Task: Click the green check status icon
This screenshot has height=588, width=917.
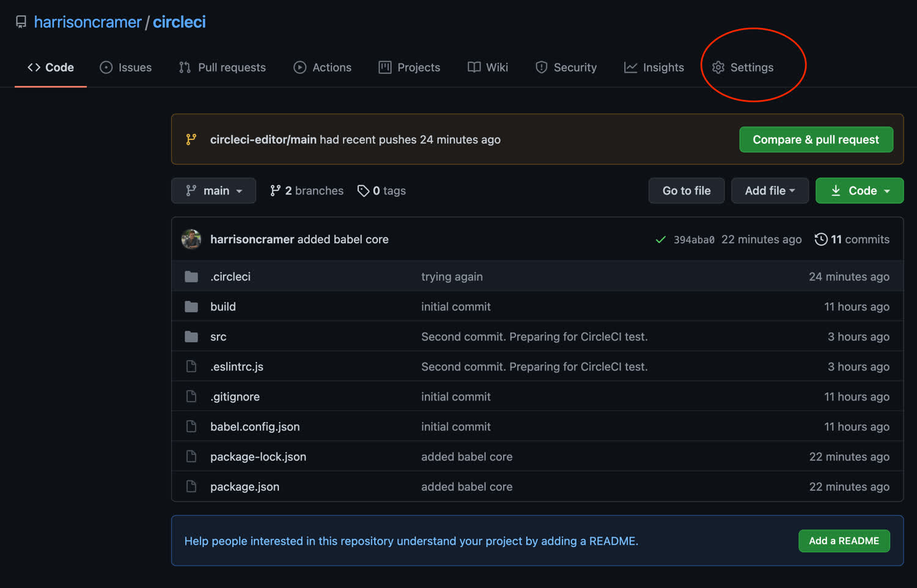Action: (x=660, y=240)
